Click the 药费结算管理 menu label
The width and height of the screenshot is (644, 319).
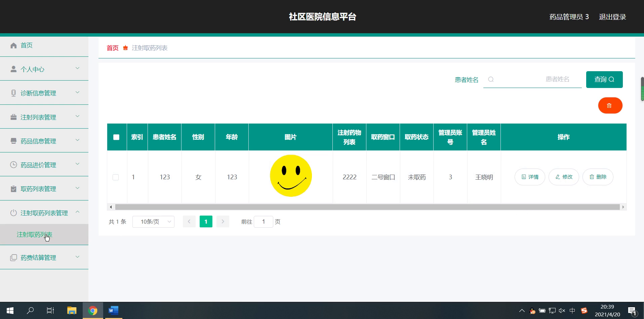click(x=38, y=258)
